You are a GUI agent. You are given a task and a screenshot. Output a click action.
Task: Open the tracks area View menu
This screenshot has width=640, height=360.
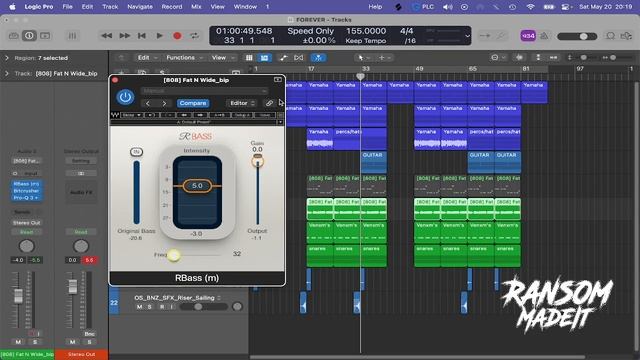click(x=222, y=58)
